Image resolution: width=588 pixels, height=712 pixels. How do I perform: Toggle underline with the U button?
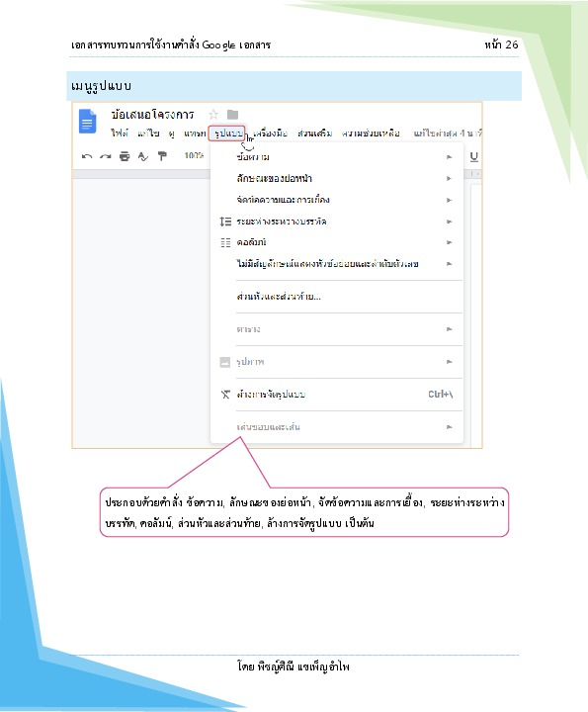tap(474, 156)
